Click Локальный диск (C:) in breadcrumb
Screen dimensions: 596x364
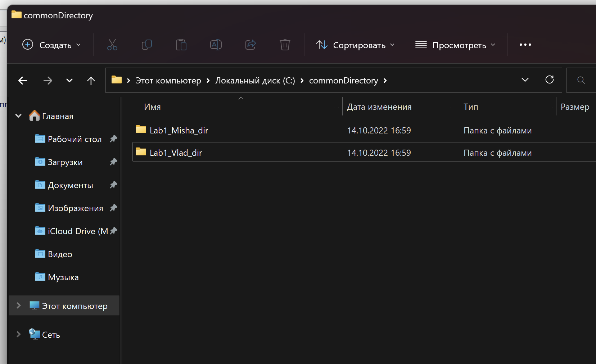point(255,81)
